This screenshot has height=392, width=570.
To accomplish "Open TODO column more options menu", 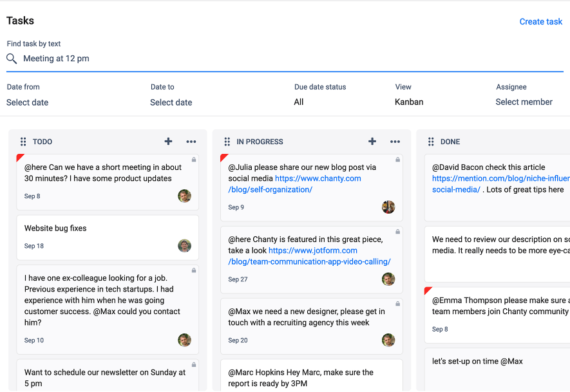I will point(191,142).
